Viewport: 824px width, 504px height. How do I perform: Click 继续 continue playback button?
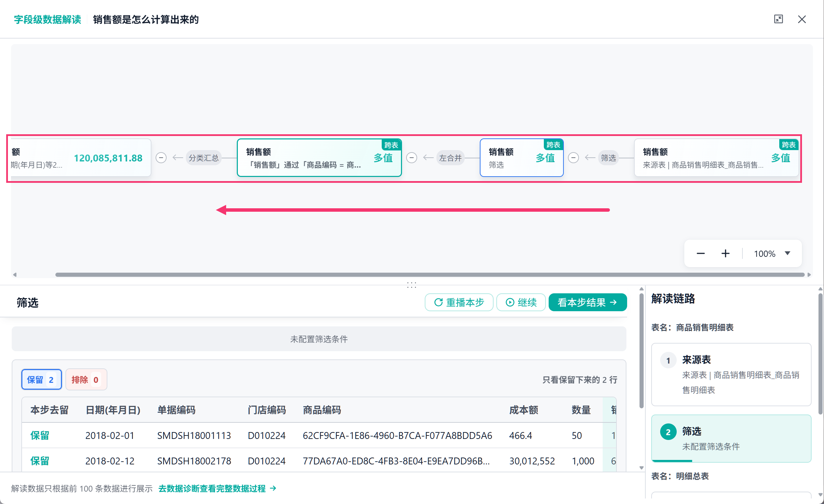pos(521,302)
